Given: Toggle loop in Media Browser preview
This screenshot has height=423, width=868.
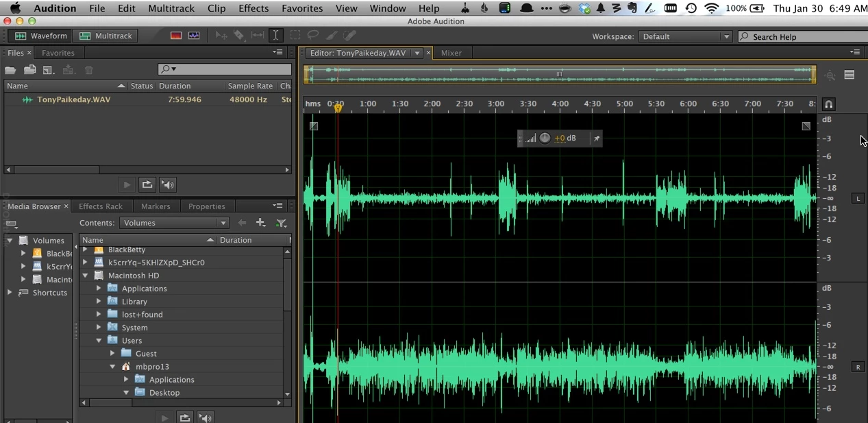Looking at the screenshot, I should (184, 417).
